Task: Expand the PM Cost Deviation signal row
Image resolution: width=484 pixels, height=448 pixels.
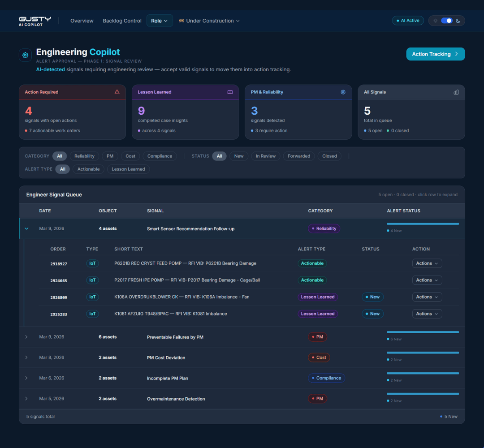Action: click(x=26, y=357)
